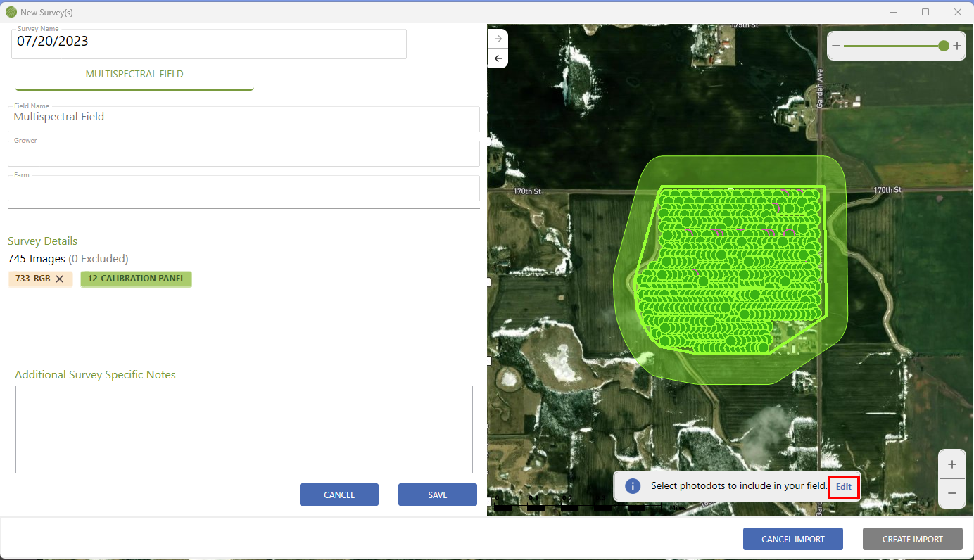Click the left arrow above the map
The image size is (974, 560).
[x=498, y=58]
